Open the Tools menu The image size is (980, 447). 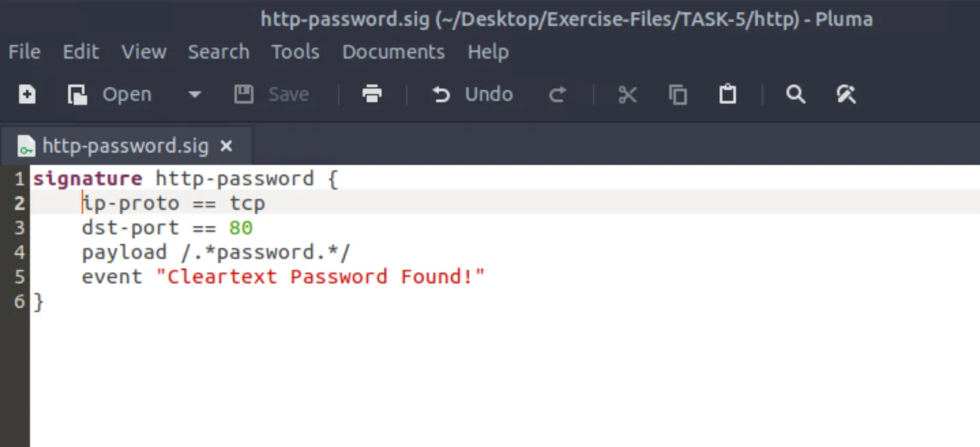(x=295, y=52)
